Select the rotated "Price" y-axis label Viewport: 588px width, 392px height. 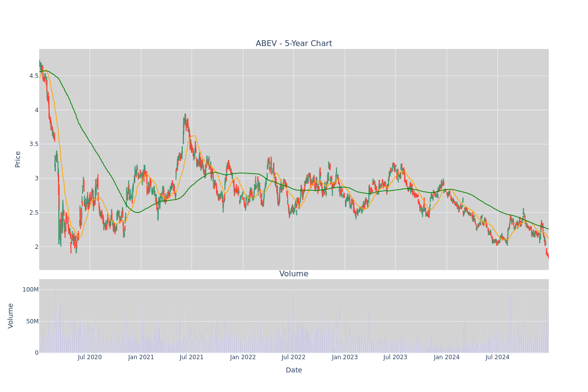(18, 159)
